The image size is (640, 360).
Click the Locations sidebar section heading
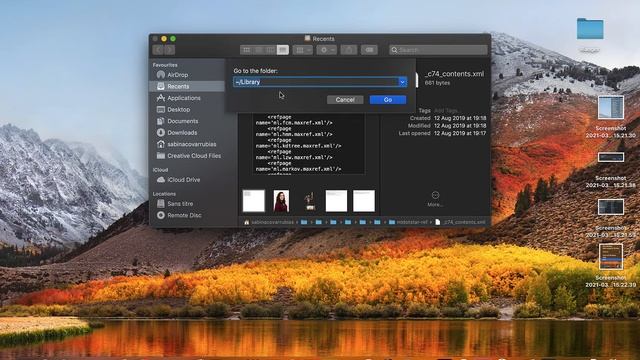pyautogui.click(x=164, y=194)
